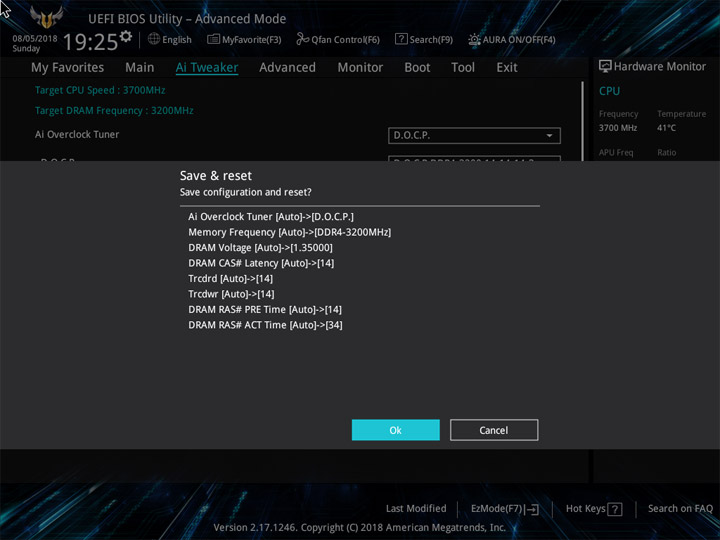This screenshot has width=720, height=540.
Task: Click the 19:25 clock time
Action: pos(90,42)
